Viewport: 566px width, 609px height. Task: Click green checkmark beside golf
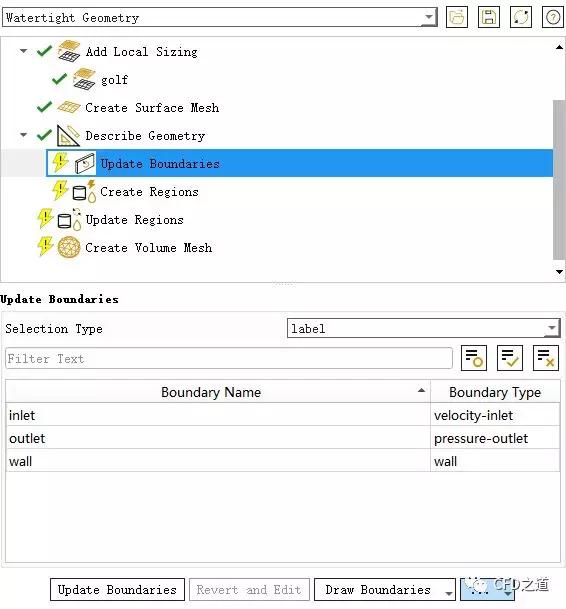tap(59, 79)
